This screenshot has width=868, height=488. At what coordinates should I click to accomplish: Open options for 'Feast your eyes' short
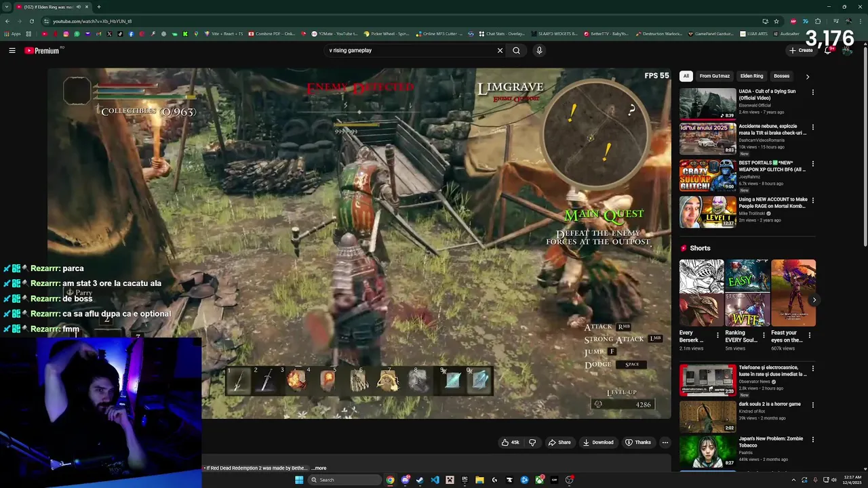point(809,335)
